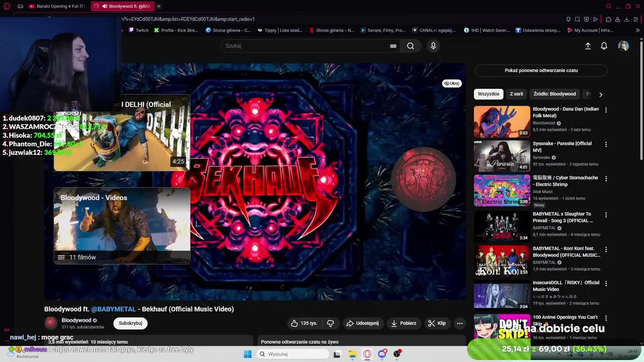Switch to the Naruto Opening 4 tab
Screen dimensions: 644x362
tap(57, 7)
